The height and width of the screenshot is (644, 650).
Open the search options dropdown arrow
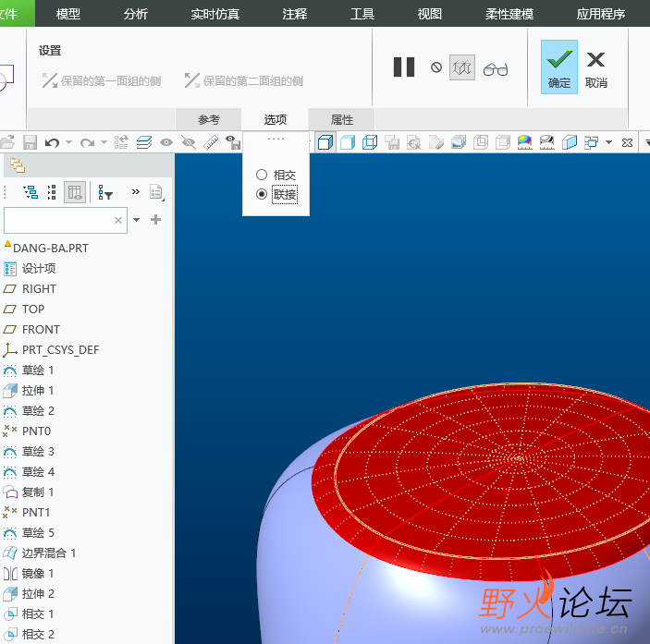[137, 220]
